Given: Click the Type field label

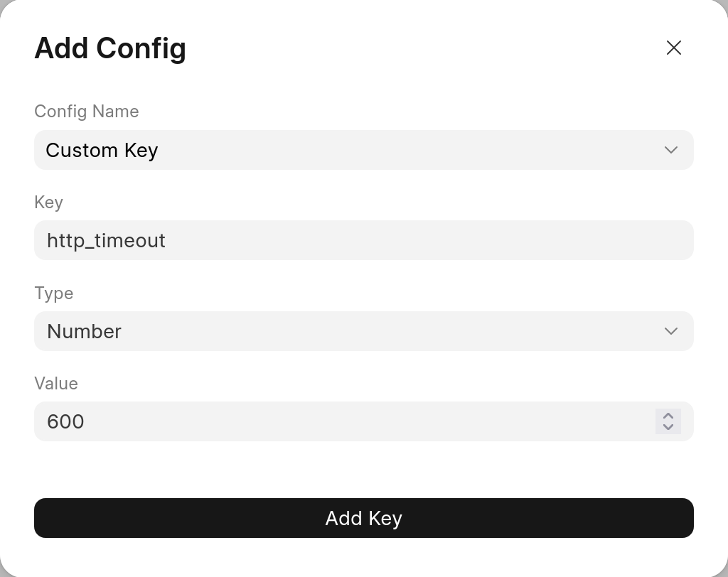Looking at the screenshot, I should click(54, 293).
